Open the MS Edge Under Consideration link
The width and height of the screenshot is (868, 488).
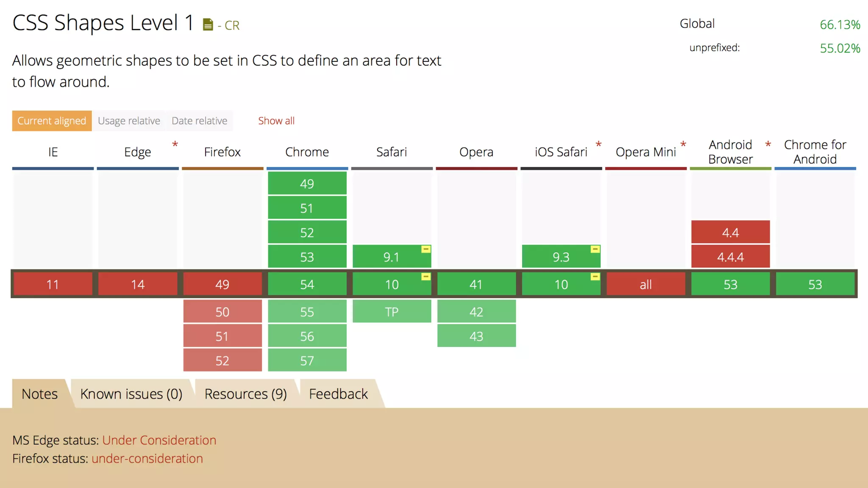click(159, 440)
